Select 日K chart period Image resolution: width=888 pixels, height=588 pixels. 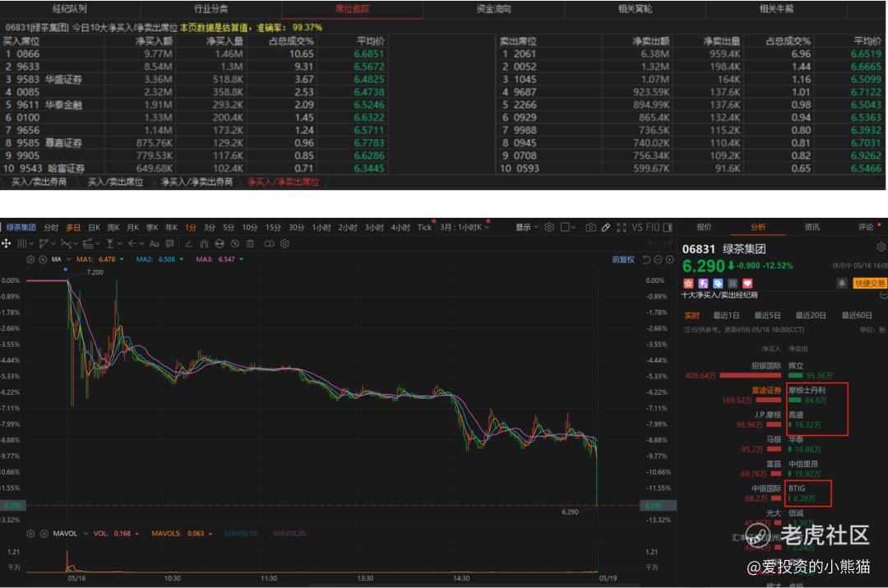coord(94,227)
